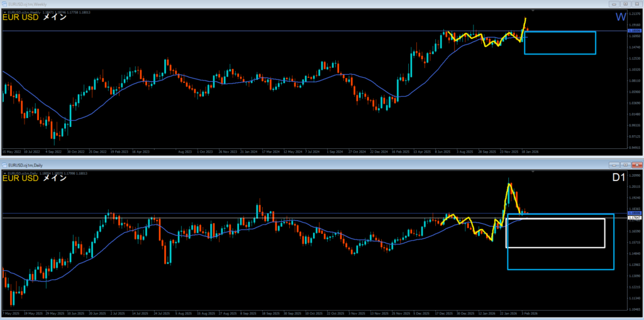
Task: Close the EURUSD Daily chart window
Action: (637, 165)
